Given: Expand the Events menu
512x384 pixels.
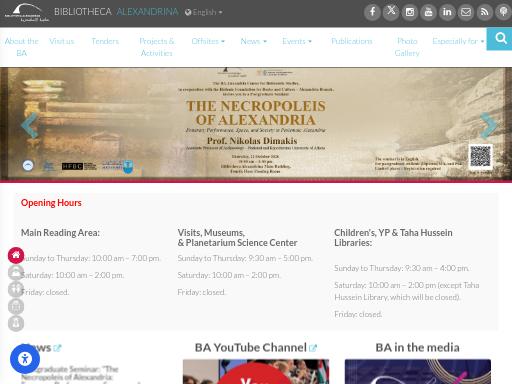Looking at the screenshot, I should click(297, 41).
